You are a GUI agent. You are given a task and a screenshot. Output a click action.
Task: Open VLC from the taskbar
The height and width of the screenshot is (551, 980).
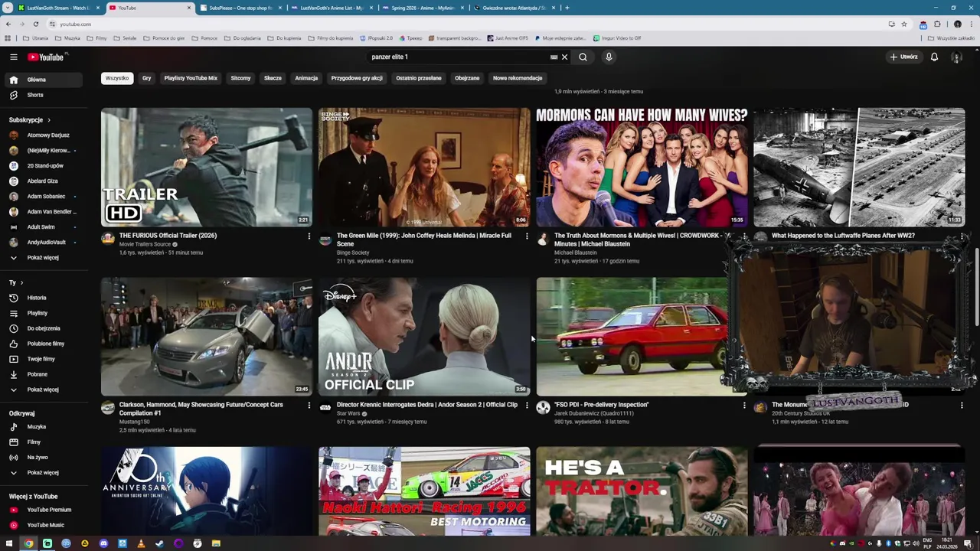141,543
